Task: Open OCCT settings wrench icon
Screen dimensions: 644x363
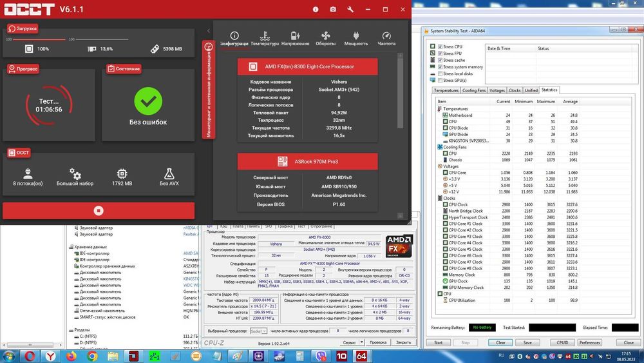Action: [x=350, y=9]
